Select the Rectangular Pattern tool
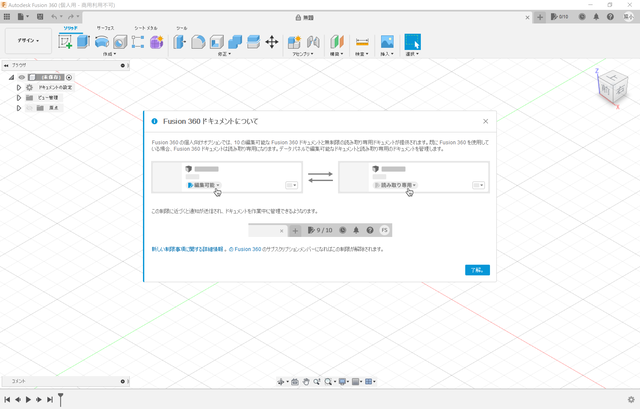 (x=138, y=42)
